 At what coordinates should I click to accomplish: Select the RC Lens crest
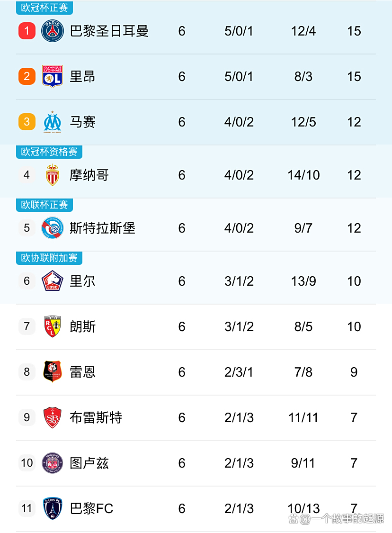point(53,326)
